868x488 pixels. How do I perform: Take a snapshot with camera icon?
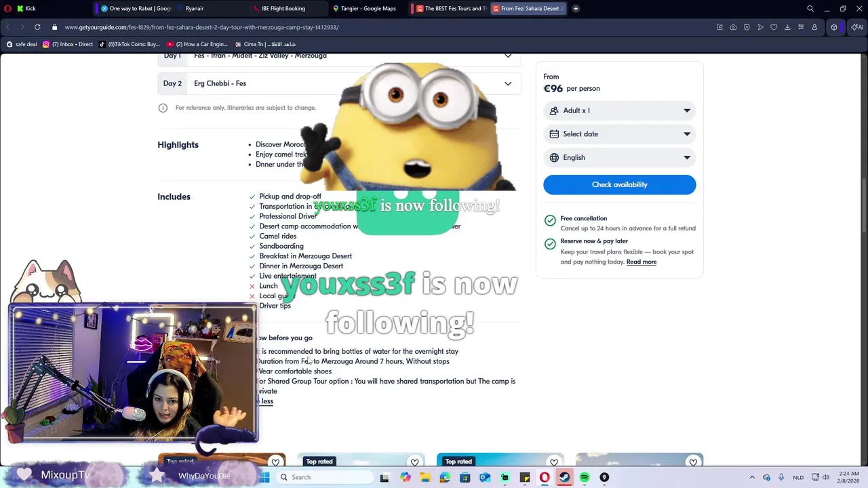(x=733, y=27)
